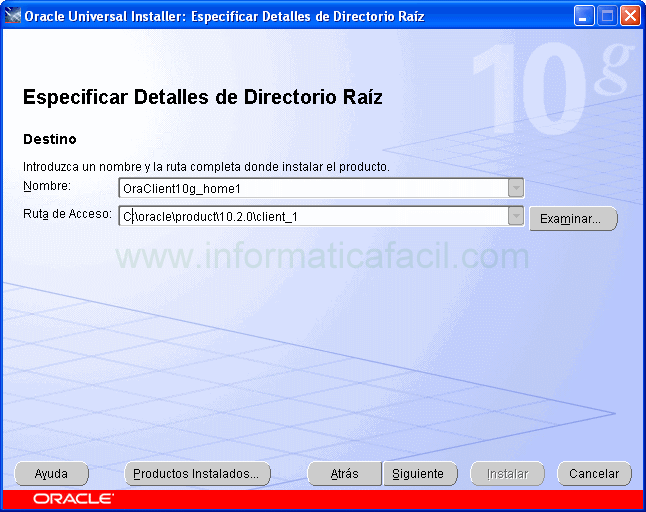Maximize the Oracle Universal Installer window
646x512 pixels.
607,16
